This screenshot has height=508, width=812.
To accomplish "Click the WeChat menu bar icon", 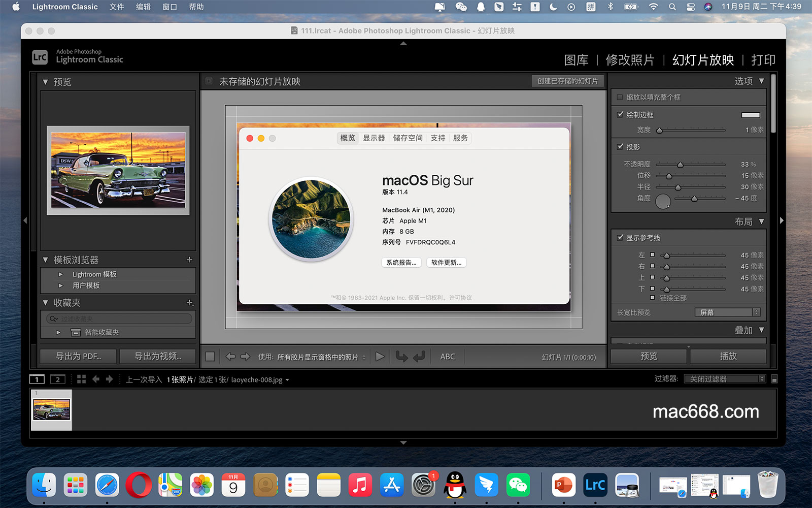I will point(461,7).
